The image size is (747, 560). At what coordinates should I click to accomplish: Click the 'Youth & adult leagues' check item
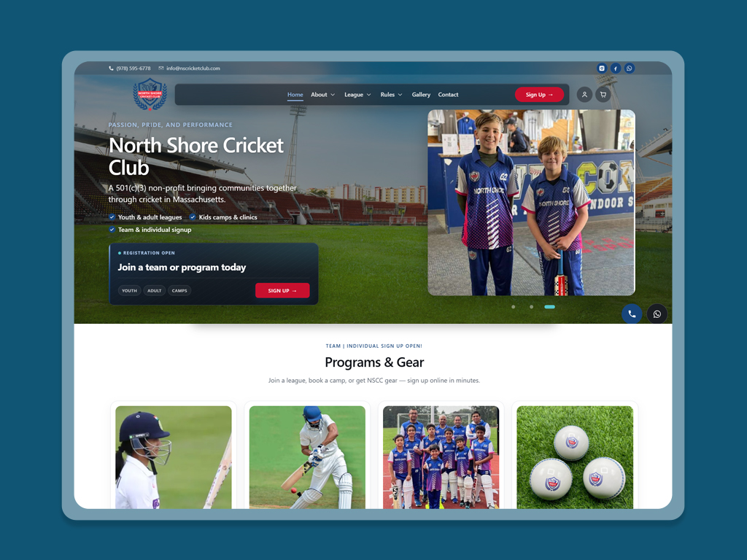click(145, 217)
